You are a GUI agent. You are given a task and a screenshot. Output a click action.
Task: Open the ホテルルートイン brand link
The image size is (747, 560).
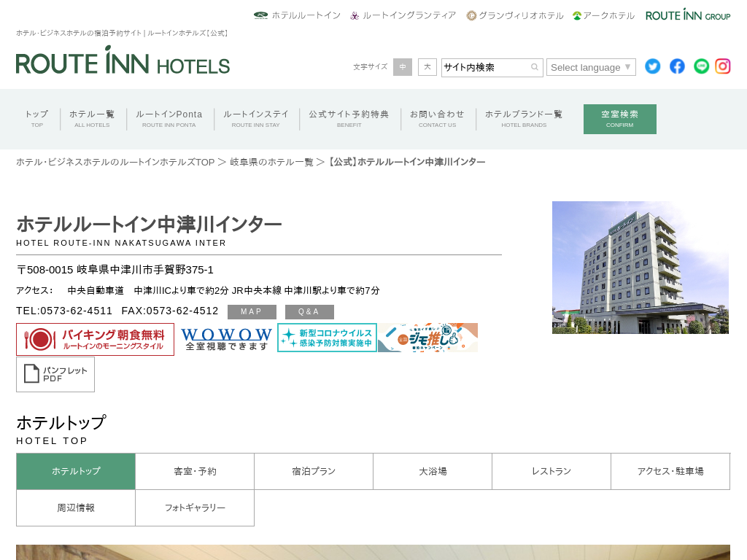click(x=297, y=15)
